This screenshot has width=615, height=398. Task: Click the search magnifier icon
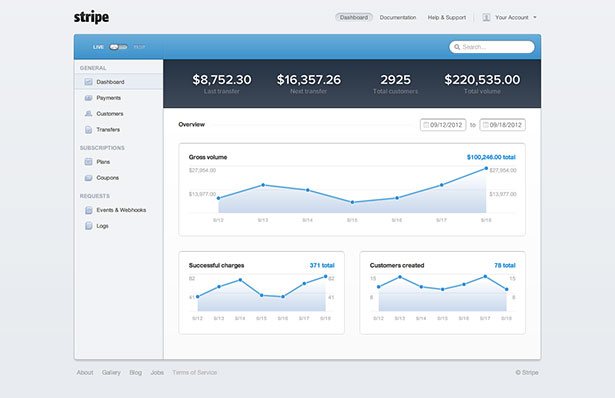coord(457,47)
